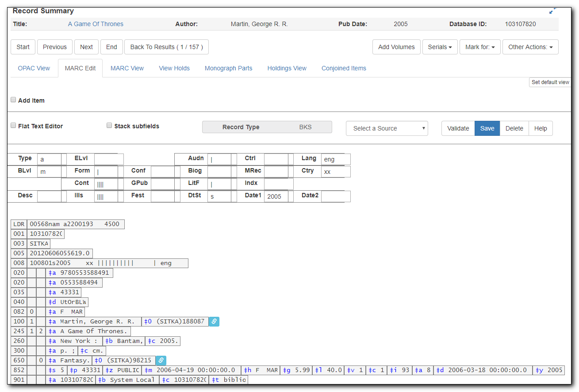Click the Set default view button
The height and width of the screenshot is (392, 579).
[550, 82]
